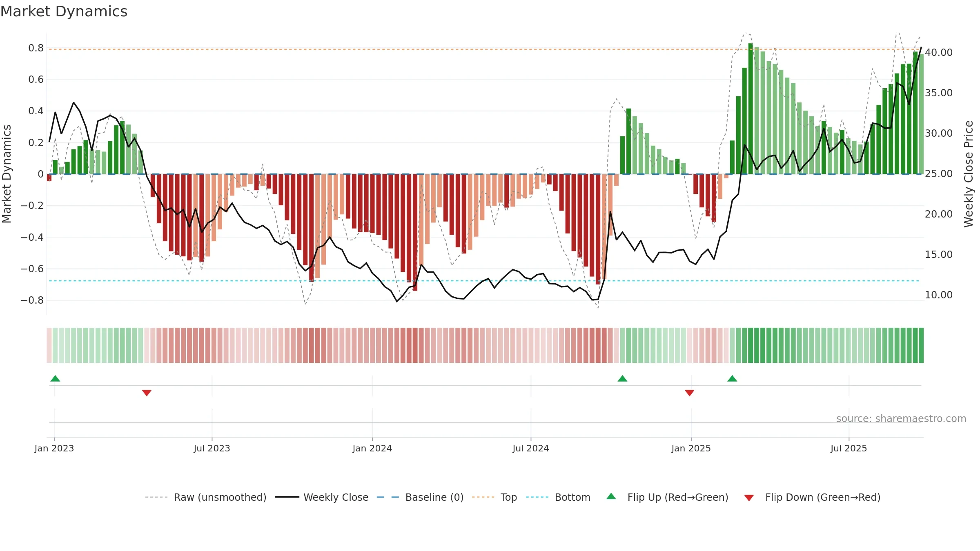Click the 0.2 left axis label

click(36, 143)
